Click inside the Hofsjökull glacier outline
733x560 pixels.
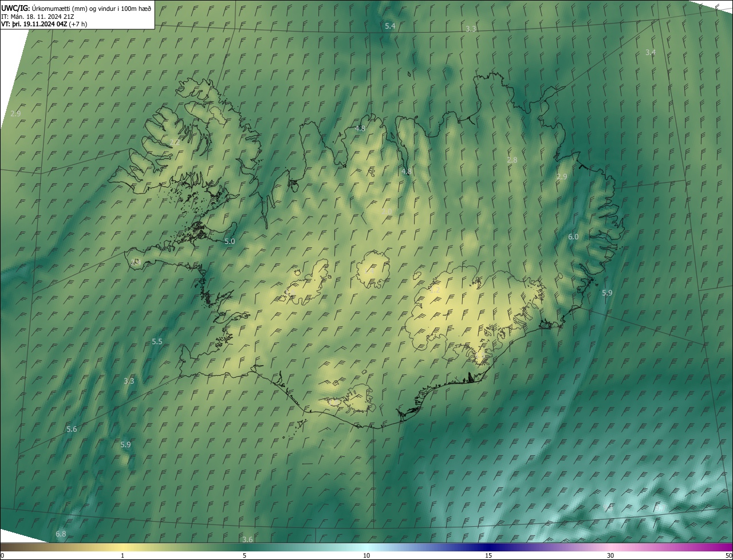coord(373,269)
